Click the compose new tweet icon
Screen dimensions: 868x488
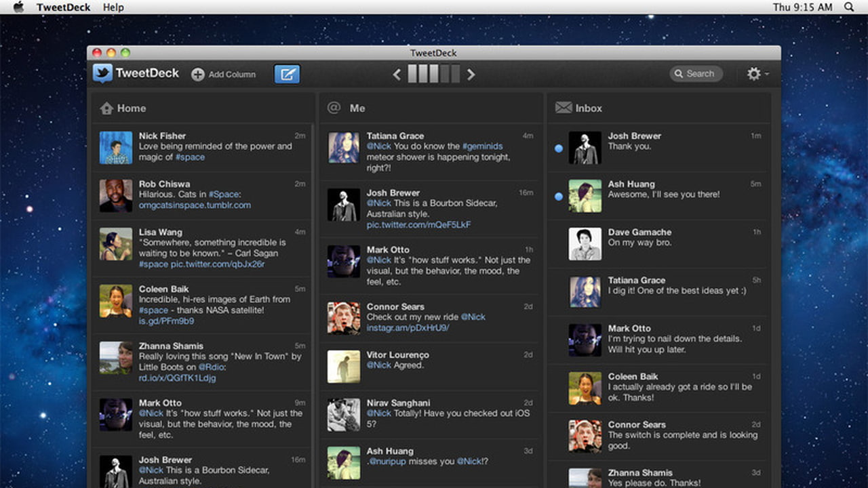click(x=287, y=74)
